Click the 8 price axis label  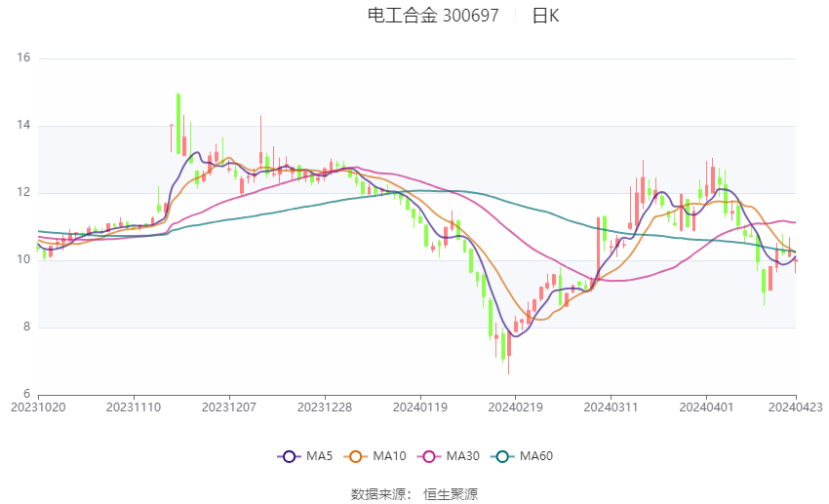click(27, 327)
